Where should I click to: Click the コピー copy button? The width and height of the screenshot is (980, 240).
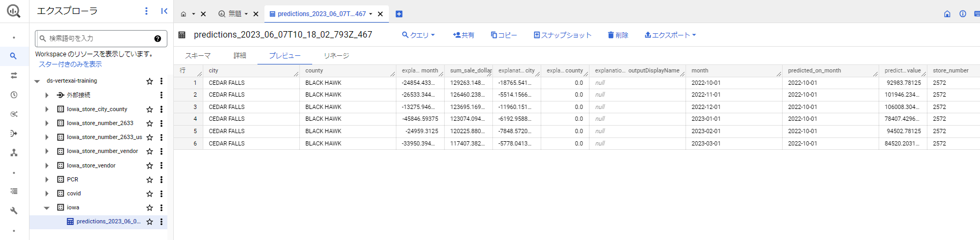[x=504, y=35]
